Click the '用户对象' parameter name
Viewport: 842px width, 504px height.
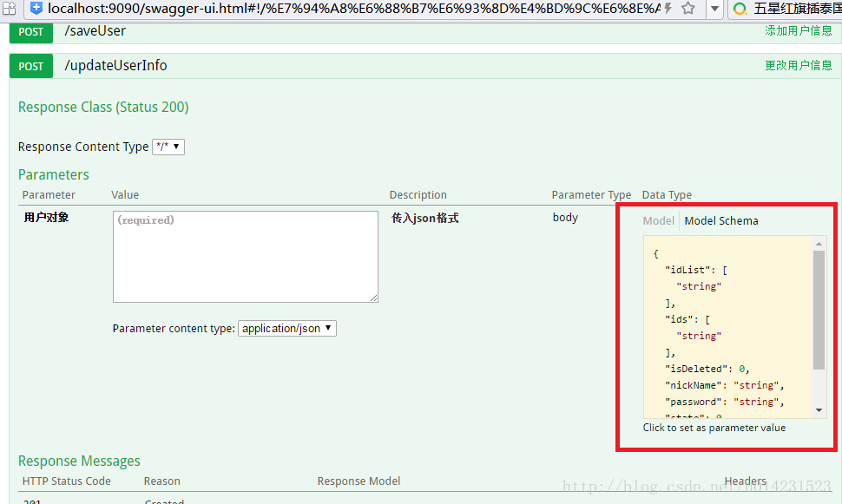point(46,218)
